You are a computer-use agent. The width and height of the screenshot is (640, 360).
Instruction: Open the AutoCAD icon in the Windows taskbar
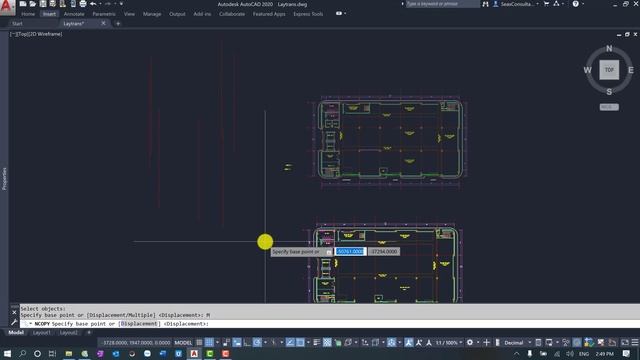click(194, 353)
